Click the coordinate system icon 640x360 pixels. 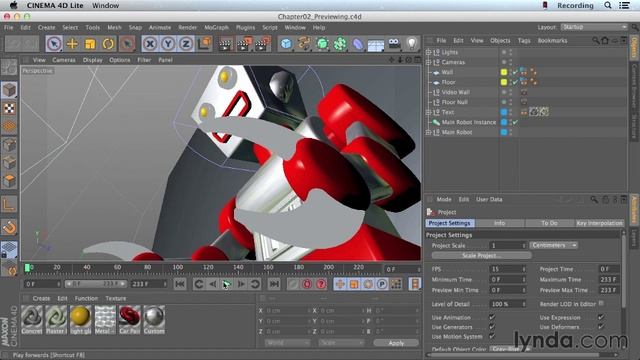[204, 44]
